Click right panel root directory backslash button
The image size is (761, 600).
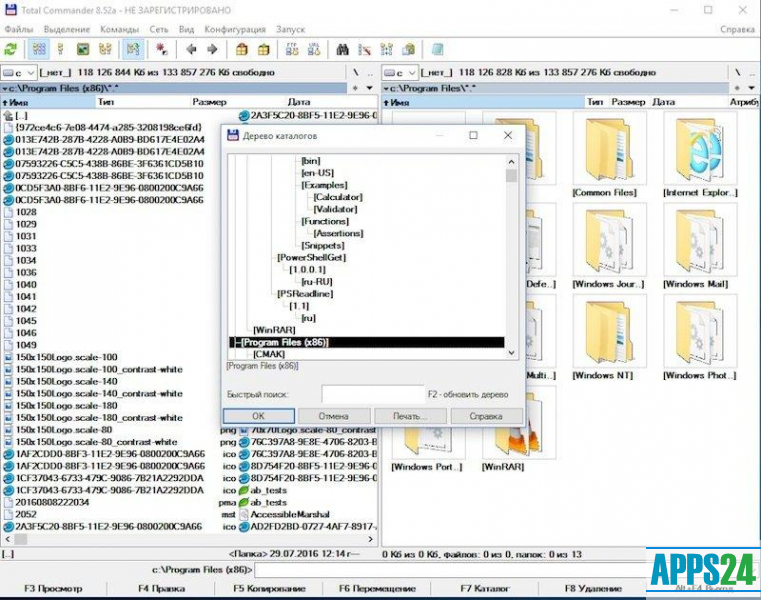738,72
